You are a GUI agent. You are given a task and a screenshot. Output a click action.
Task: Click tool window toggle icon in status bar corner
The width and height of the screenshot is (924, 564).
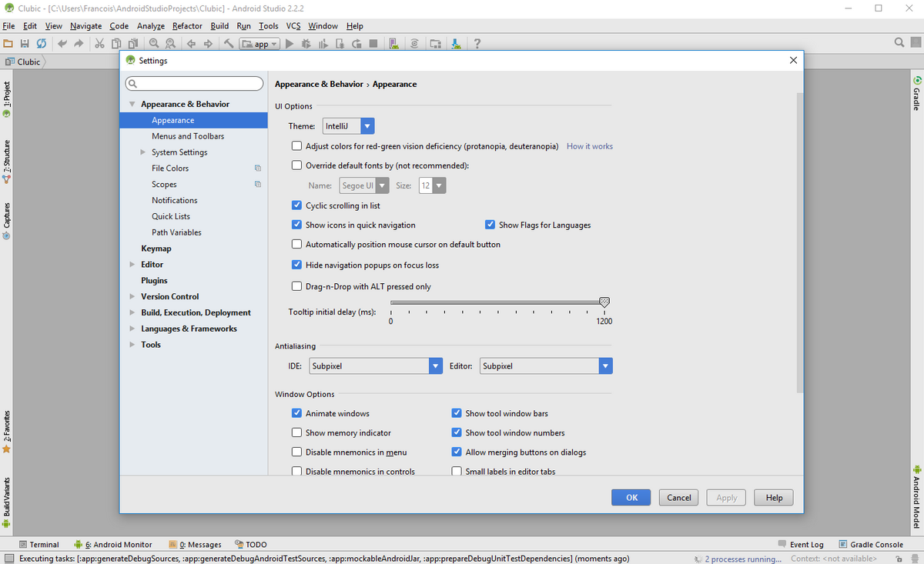pos(8,558)
